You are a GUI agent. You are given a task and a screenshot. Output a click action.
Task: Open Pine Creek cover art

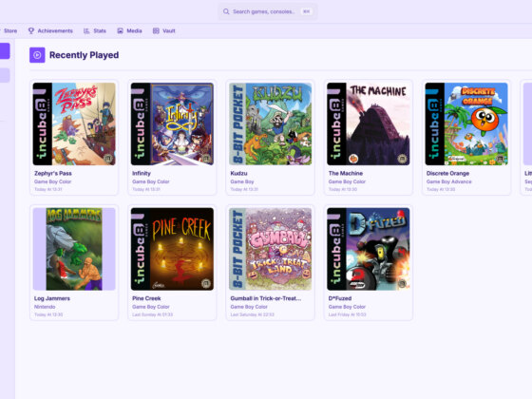pyautogui.click(x=172, y=249)
